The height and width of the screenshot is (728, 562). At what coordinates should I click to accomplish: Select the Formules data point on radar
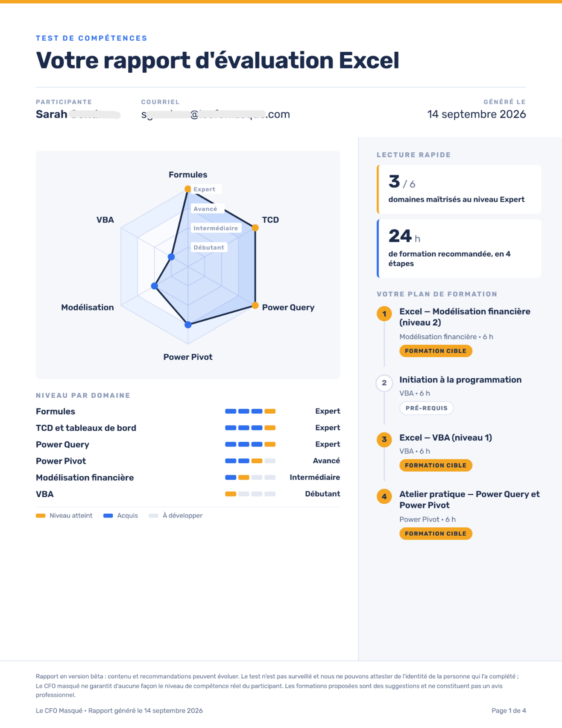[187, 189]
